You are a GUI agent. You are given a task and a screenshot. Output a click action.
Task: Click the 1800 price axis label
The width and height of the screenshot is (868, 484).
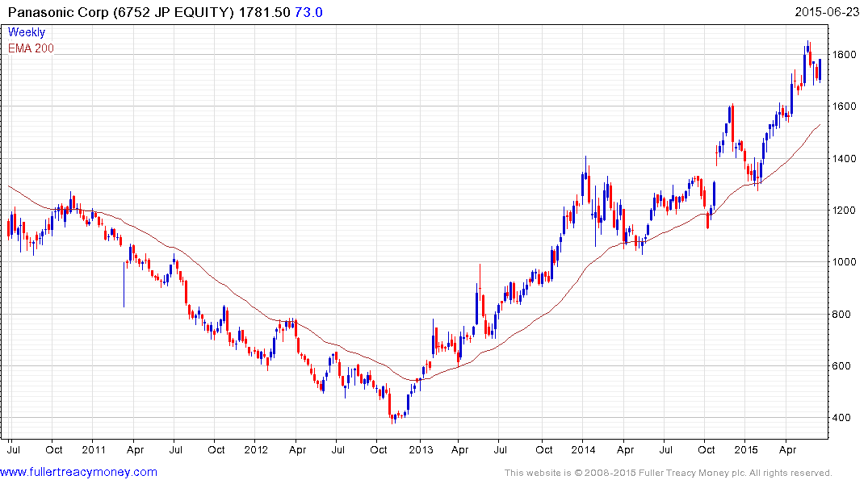(x=846, y=55)
